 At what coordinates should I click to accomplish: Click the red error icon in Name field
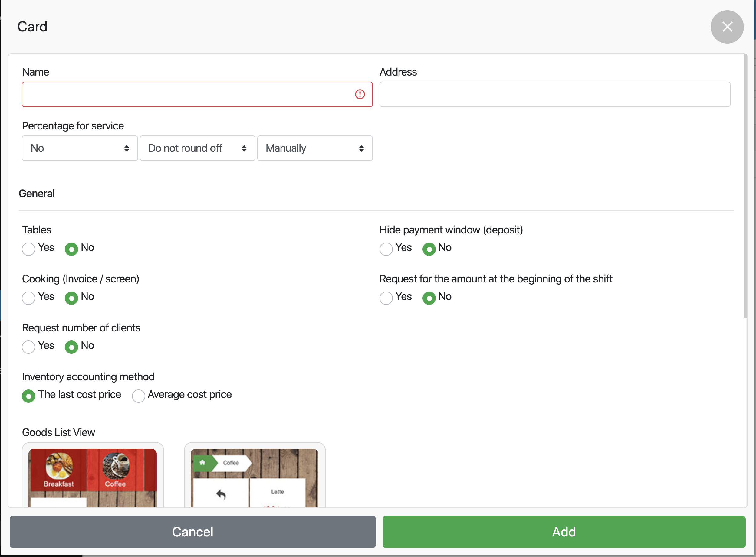tap(360, 94)
